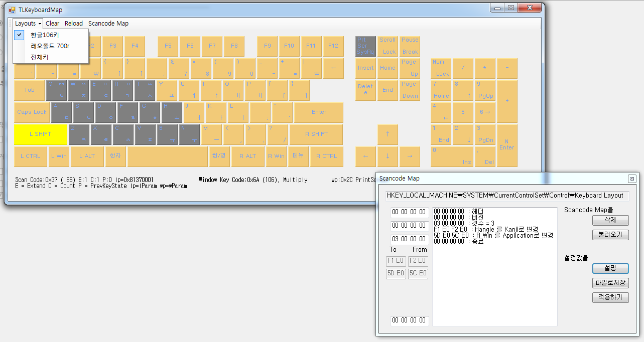Click the 불러오기 button
This screenshot has width=644, height=342.
pos(610,235)
